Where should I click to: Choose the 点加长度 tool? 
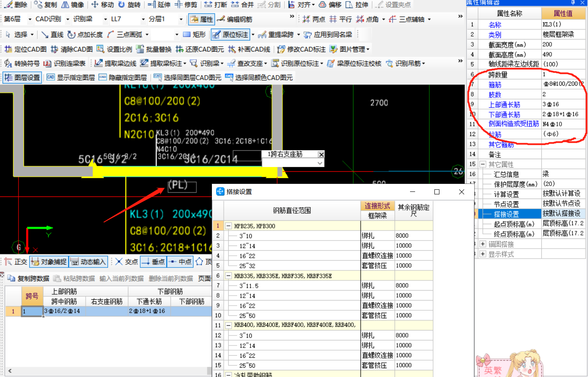point(85,34)
